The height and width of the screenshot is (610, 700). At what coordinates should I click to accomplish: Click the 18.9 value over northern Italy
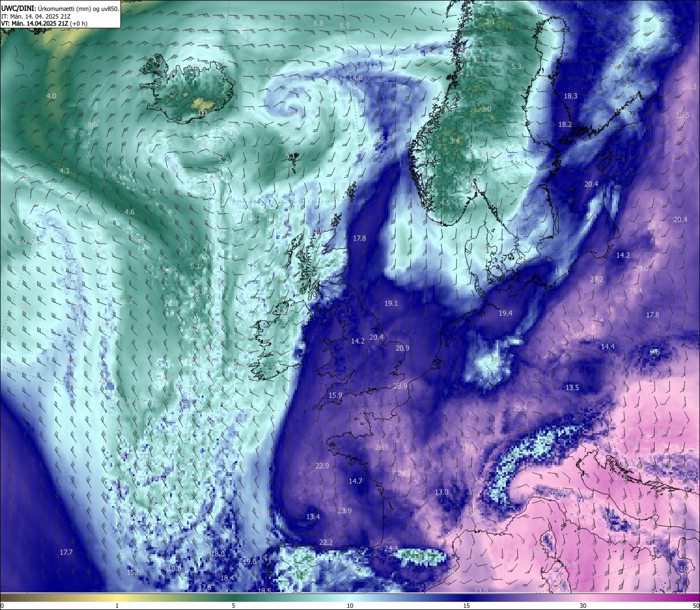557,494
